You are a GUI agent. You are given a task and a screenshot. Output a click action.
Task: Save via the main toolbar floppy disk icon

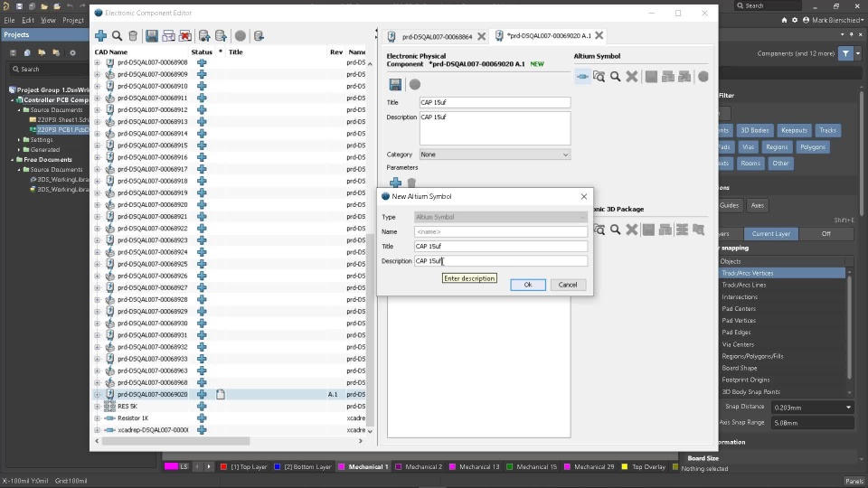(x=152, y=36)
